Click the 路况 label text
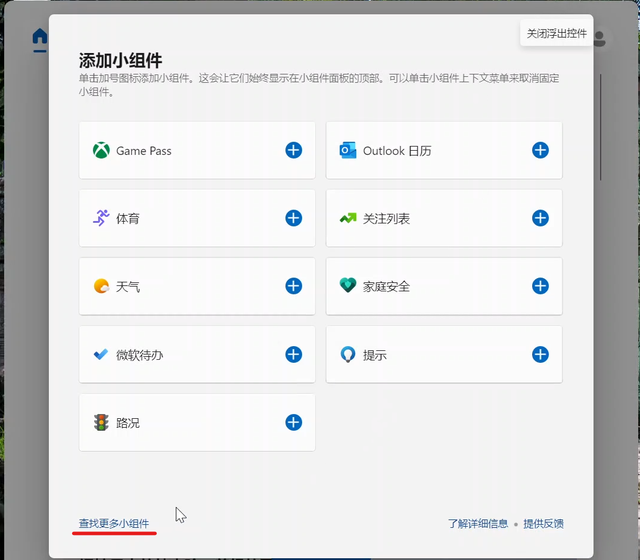 (x=128, y=423)
